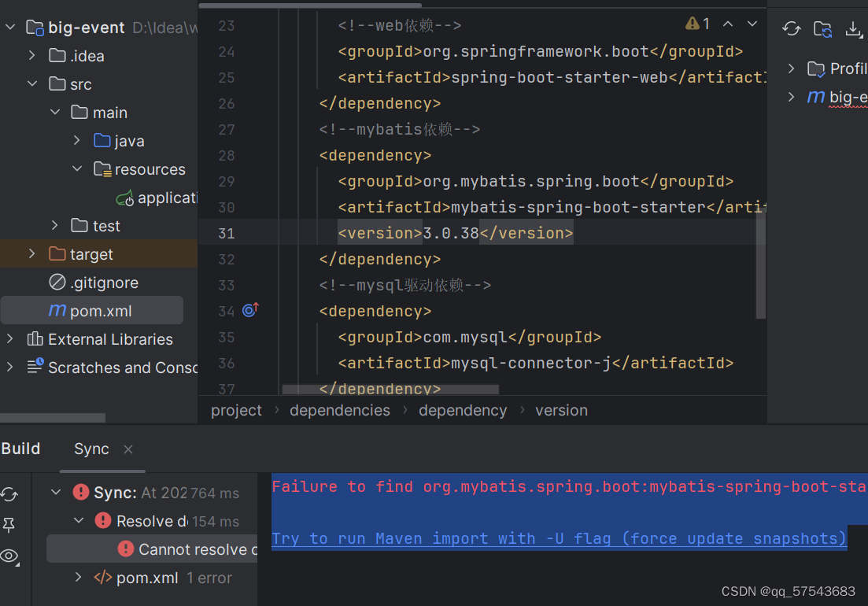Click the mybatis-spring-boot-starter artifactId line

552,207
